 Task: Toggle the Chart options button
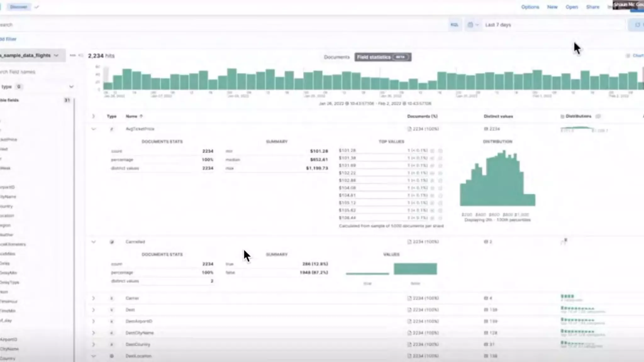pos(635,56)
